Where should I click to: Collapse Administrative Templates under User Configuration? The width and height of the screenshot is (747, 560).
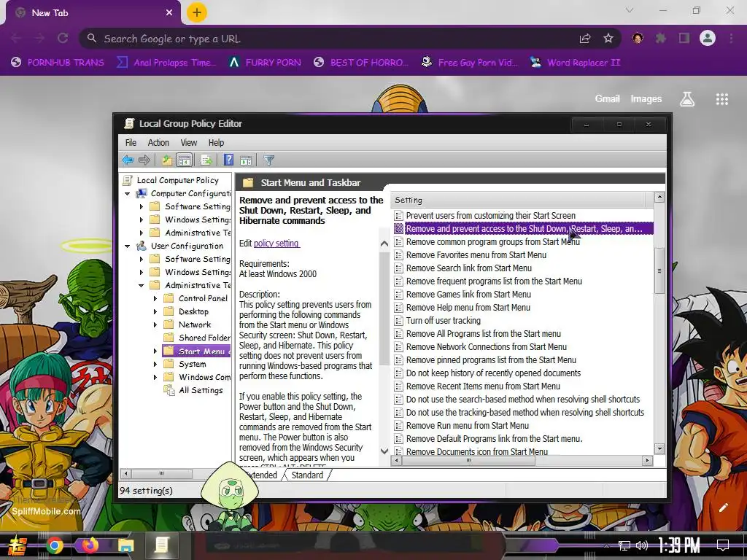(141, 285)
